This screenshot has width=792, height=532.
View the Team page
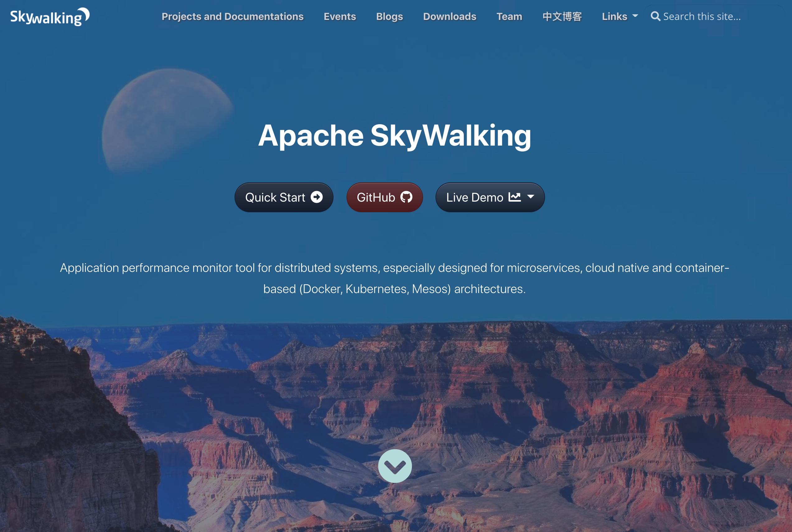(509, 16)
